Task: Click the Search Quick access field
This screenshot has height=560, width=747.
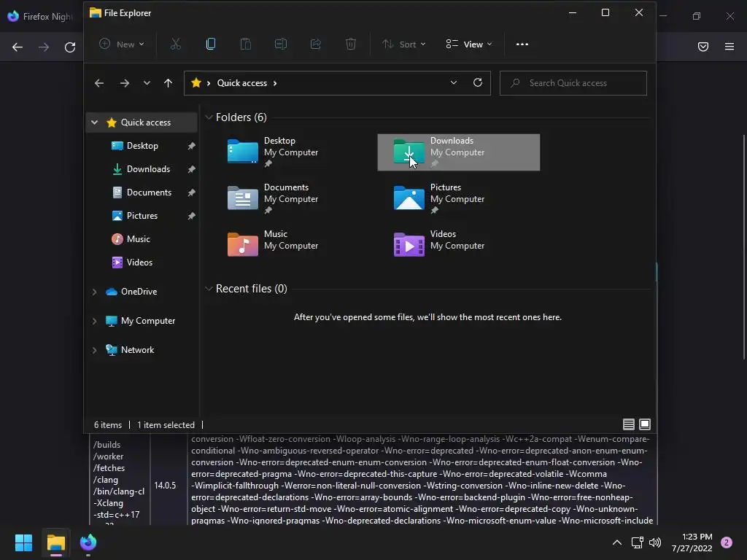Action: [x=573, y=83]
